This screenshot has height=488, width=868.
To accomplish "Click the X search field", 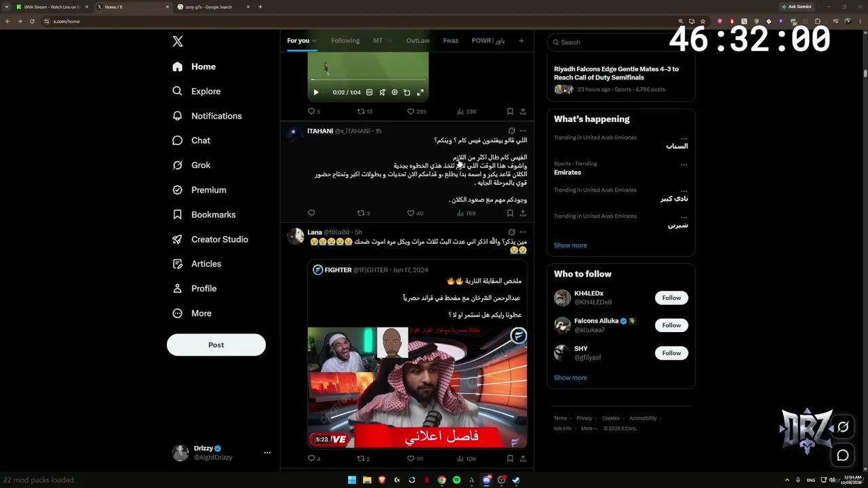I will click(x=620, y=42).
